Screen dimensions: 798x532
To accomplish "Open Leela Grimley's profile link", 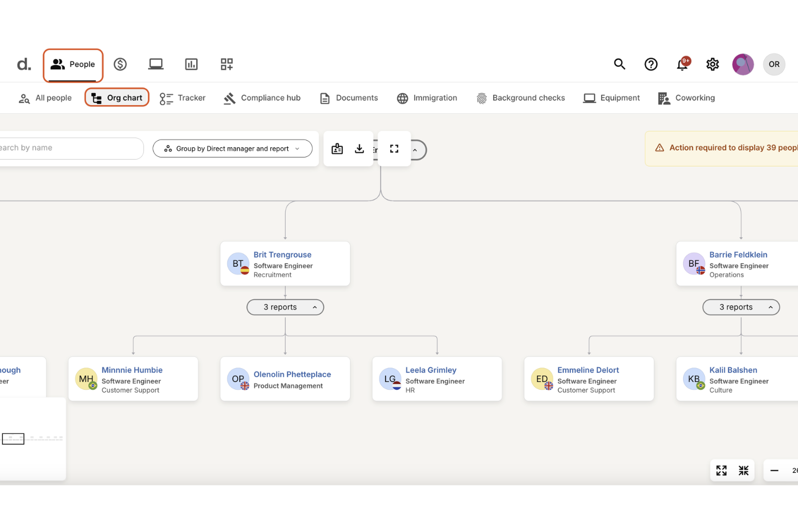I will tap(431, 370).
